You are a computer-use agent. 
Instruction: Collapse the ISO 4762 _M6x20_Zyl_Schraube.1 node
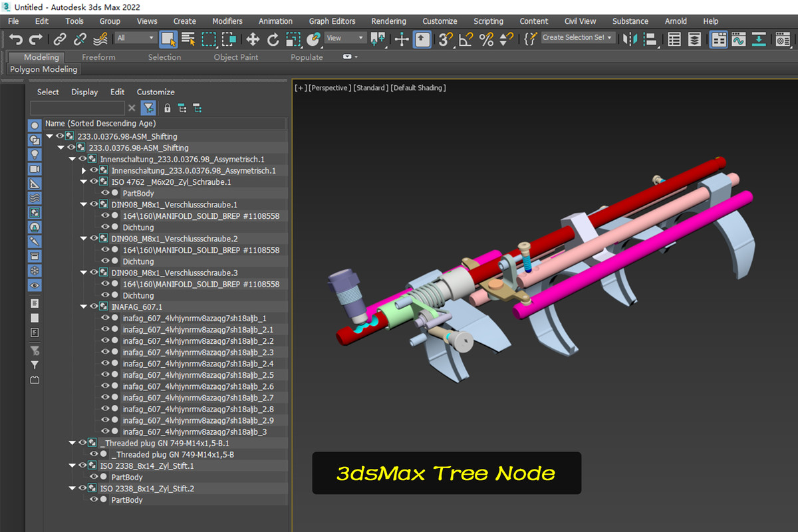84,182
